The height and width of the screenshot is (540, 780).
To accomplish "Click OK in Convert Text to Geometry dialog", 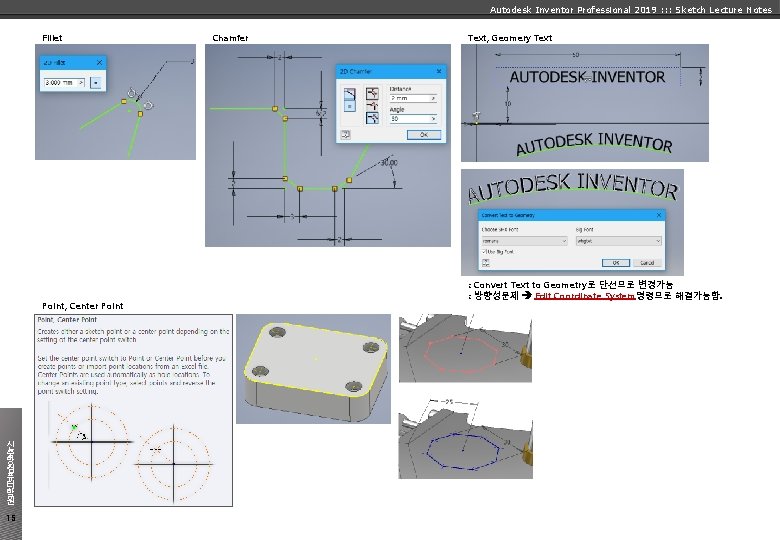I will tap(616, 263).
